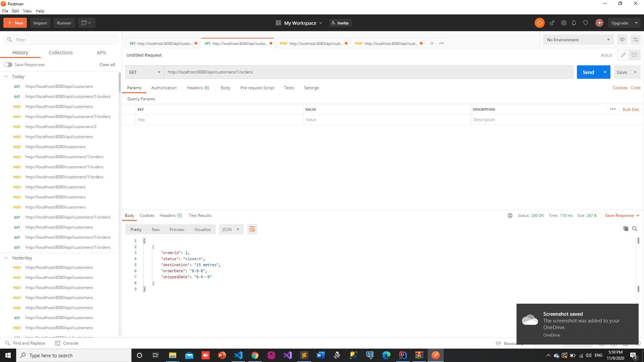Click the Capture requests satellite icon
The height and width of the screenshot is (362, 644).
552,22
